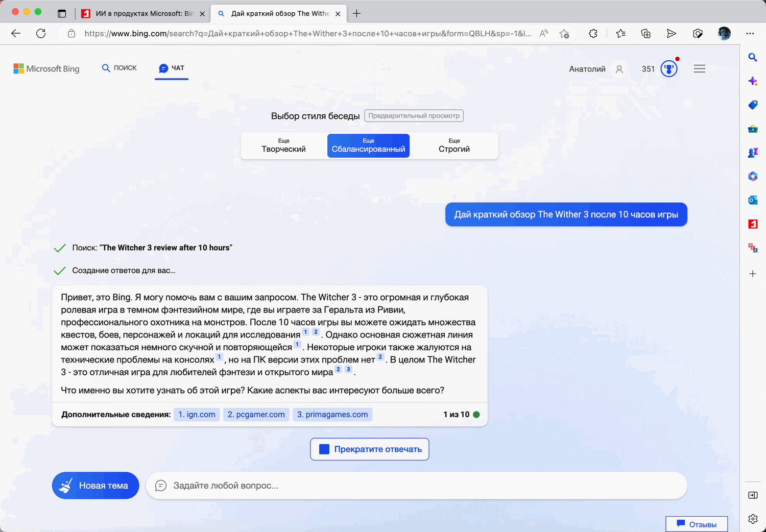Switch to the ЧАТ tab
This screenshot has width=766, height=532.
click(x=172, y=68)
